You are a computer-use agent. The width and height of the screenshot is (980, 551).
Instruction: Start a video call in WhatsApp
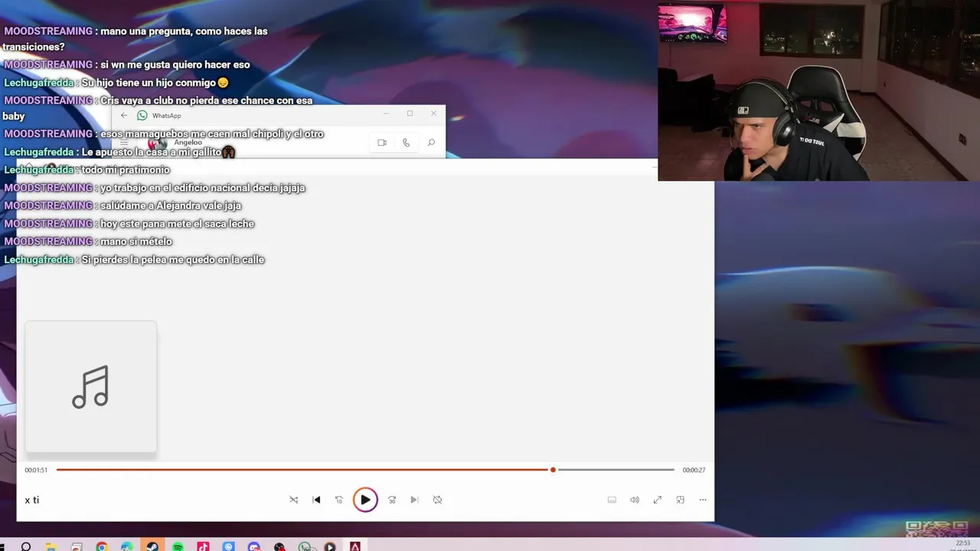point(382,142)
